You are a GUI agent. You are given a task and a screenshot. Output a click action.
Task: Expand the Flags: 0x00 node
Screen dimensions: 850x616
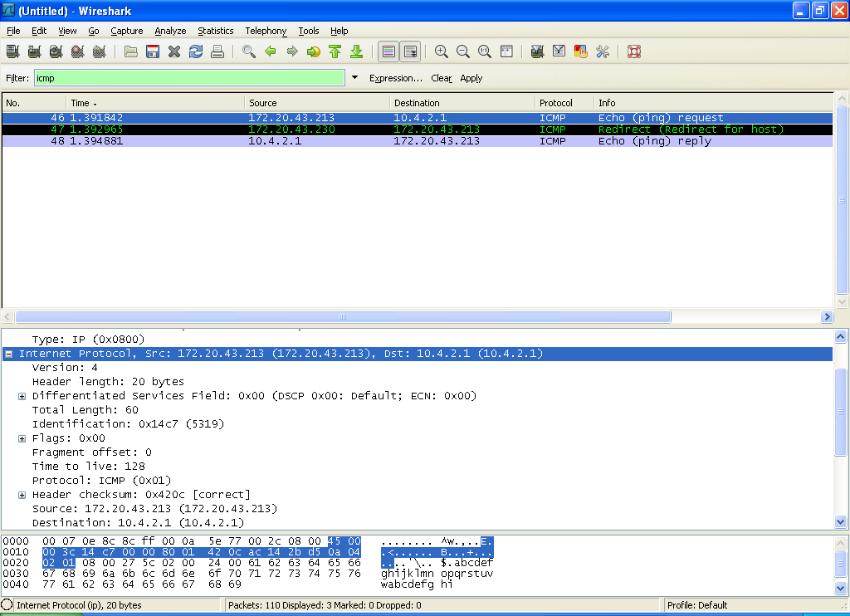coord(22,438)
